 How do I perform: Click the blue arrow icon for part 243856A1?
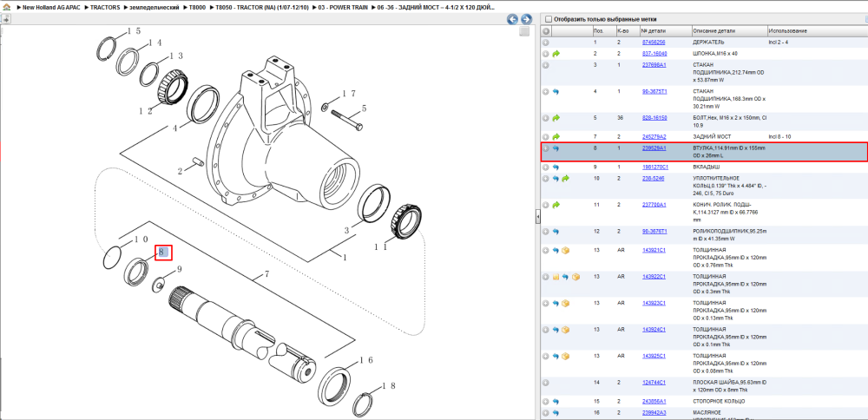(556, 401)
